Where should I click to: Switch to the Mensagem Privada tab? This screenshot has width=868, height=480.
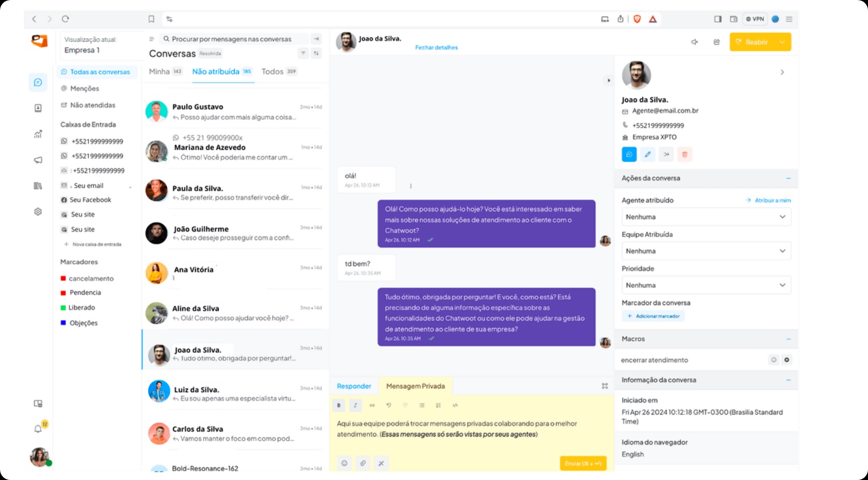point(415,386)
